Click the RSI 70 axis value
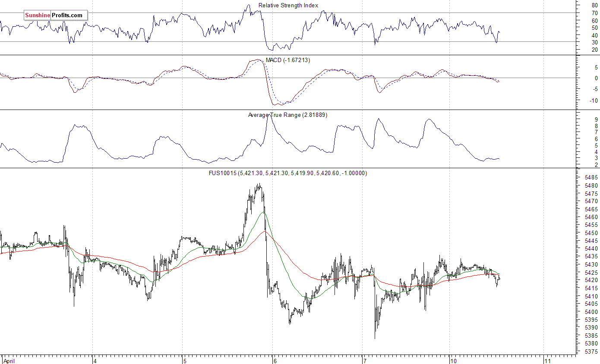600x364 pixels. click(x=594, y=13)
